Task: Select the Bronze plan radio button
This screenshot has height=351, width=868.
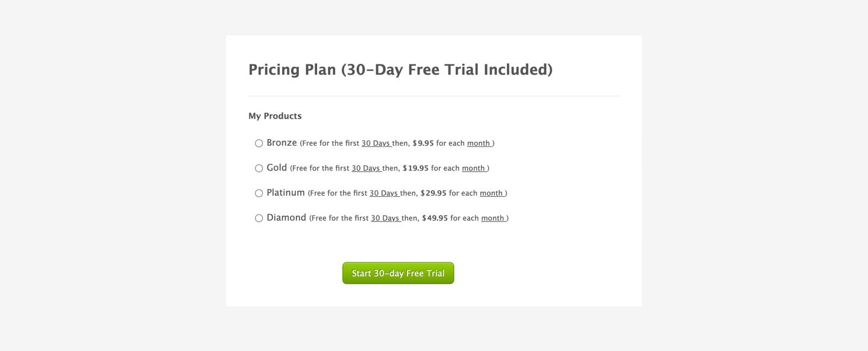Action: (259, 143)
